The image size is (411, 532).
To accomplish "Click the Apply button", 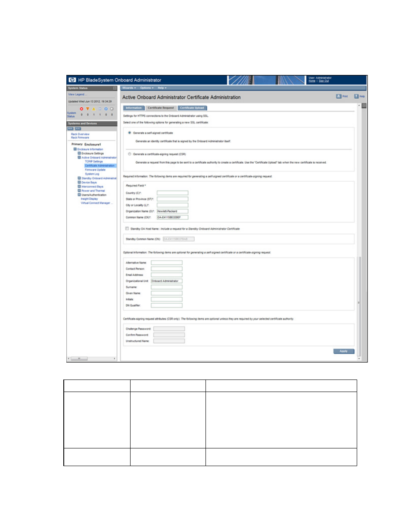I will pos(344,351).
